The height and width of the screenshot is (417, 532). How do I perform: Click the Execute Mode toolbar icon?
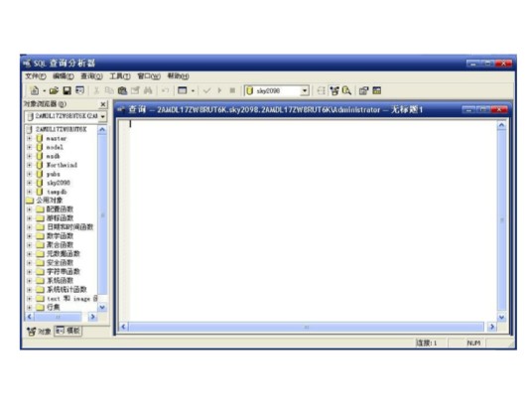coord(183,90)
